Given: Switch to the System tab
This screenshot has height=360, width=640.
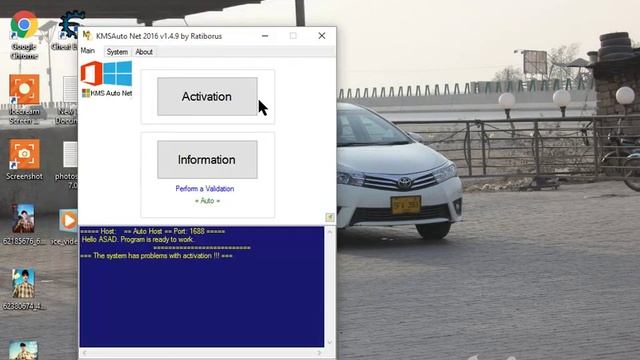Looking at the screenshot, I should pyautogui.click(x=117, y=52).
